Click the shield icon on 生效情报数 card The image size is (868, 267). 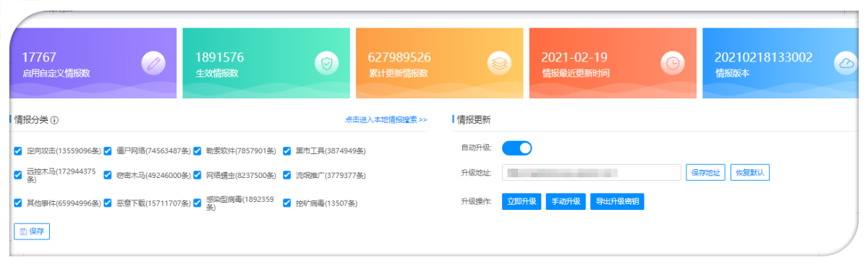coord(327,64)
